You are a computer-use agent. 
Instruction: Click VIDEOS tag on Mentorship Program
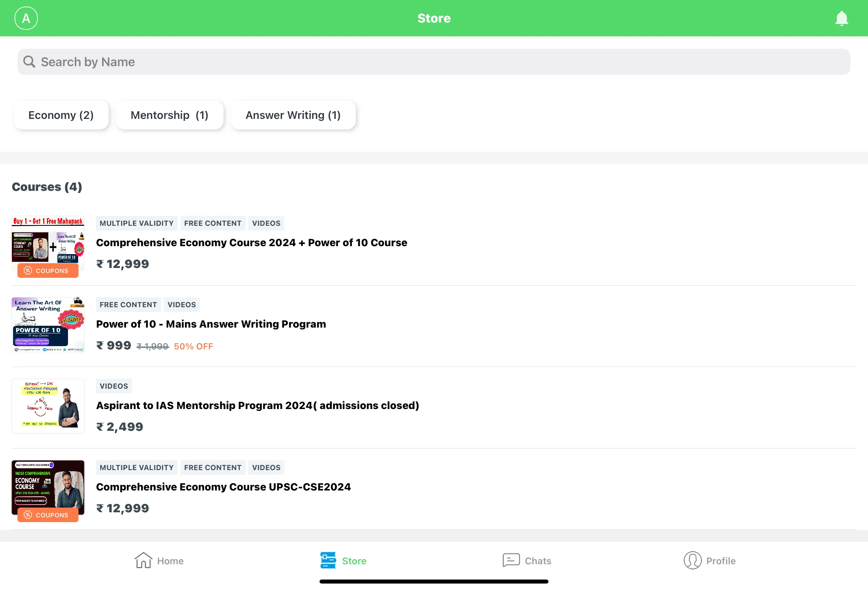coord(114,386)
